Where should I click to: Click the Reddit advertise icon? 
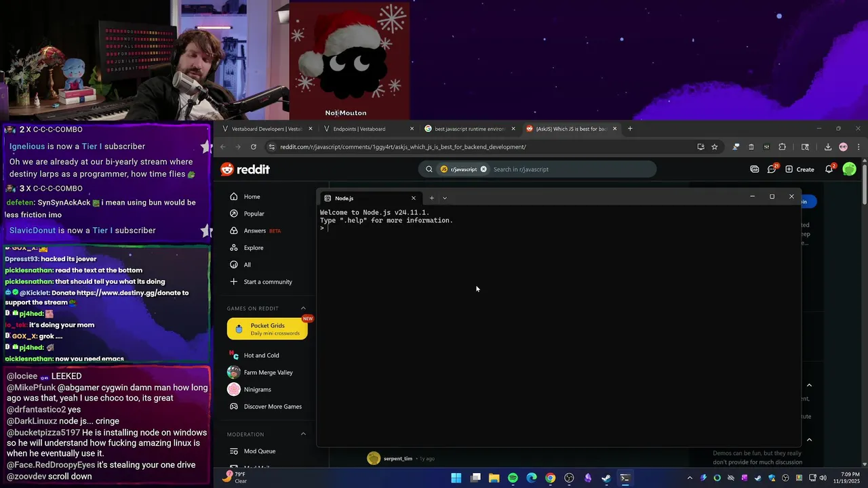click(754, 169)
